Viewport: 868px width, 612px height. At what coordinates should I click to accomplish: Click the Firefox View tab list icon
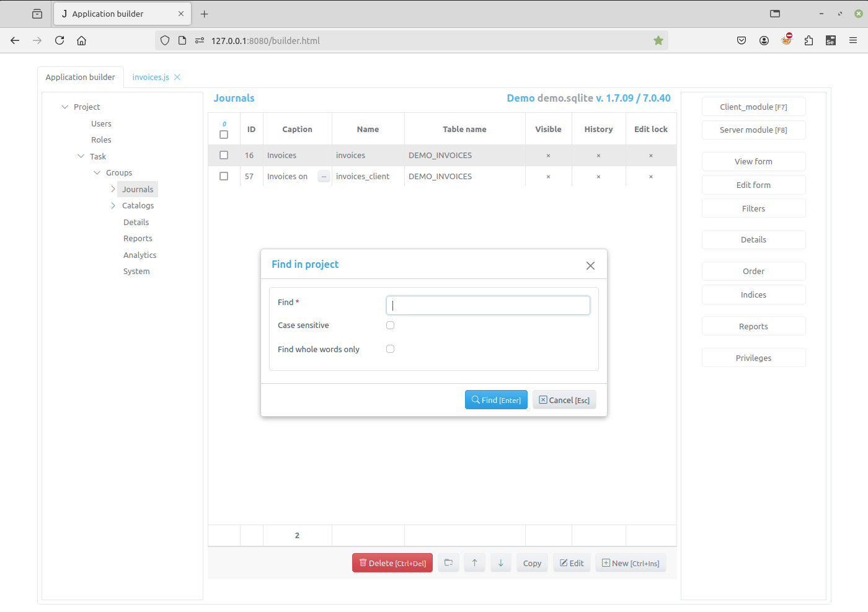point(37,14)
